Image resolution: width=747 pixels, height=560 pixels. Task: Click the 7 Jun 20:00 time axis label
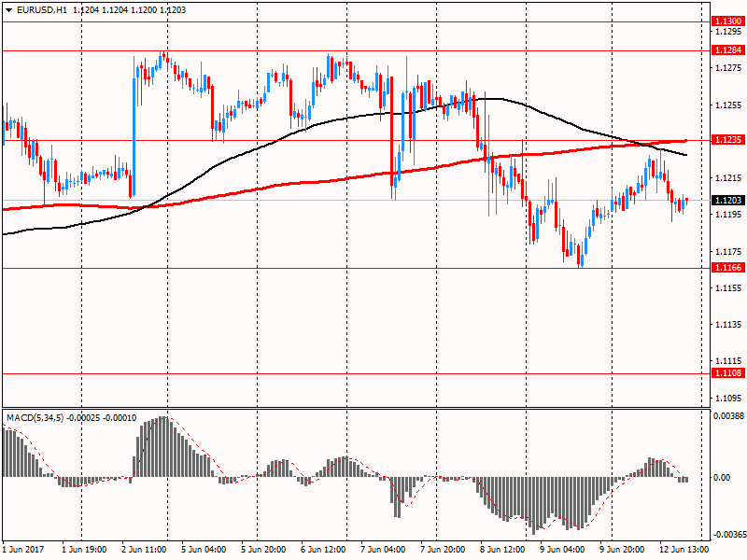[443, 550]
